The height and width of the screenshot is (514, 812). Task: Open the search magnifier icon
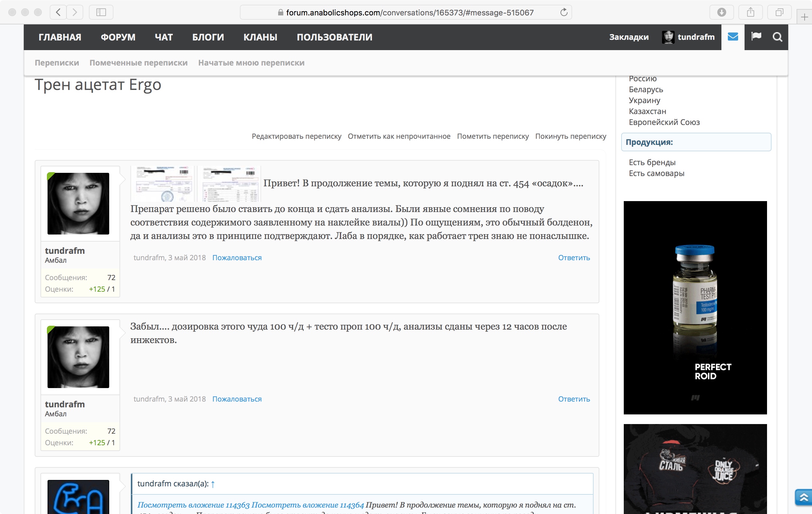pyautogui.click(x=777, y=37)
